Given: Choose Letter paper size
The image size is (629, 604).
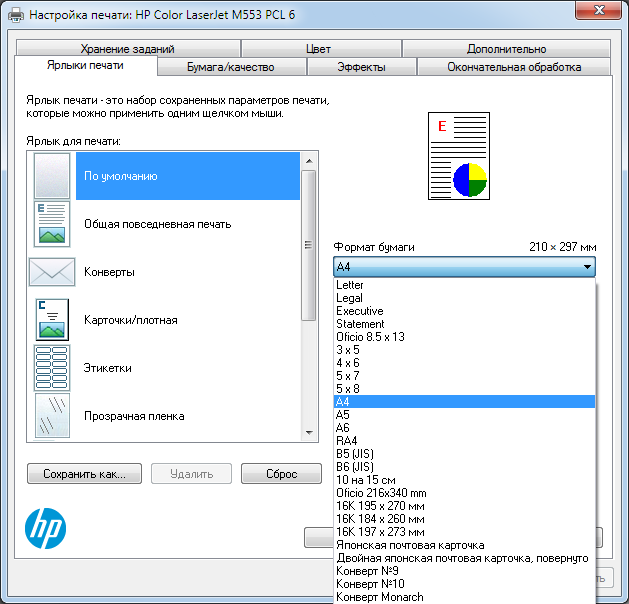Looking at the screenshot, I should coord(464,285).
